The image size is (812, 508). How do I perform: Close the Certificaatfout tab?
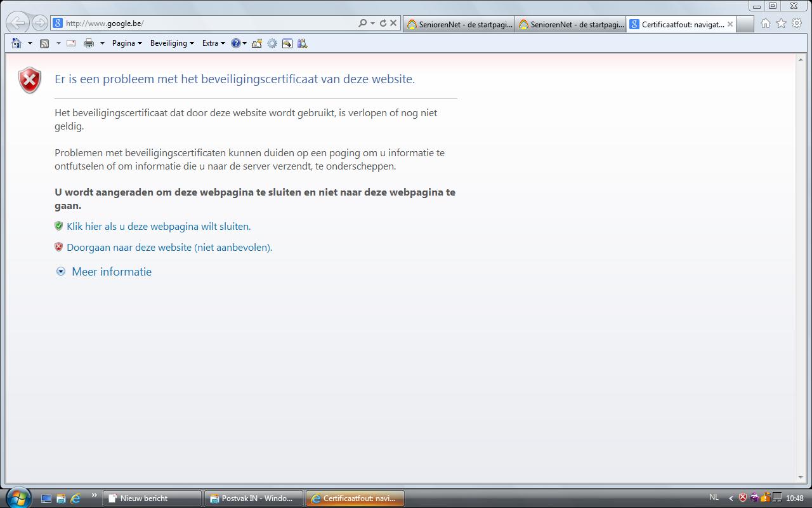[730, 25]
